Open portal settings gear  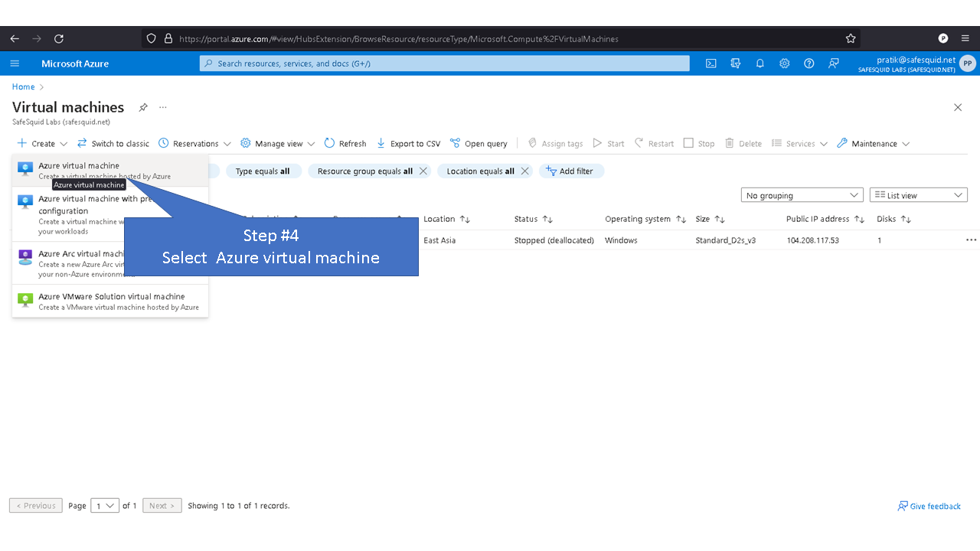(x=785, y=64)
